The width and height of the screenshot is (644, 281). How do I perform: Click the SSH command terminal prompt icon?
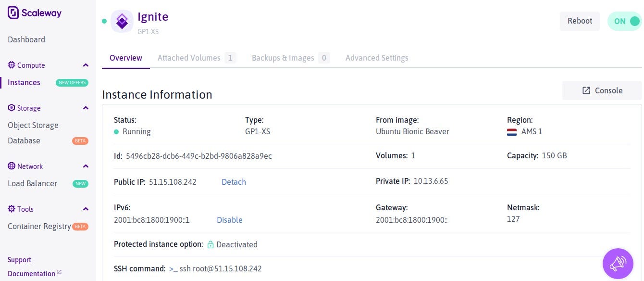[173, 269]
